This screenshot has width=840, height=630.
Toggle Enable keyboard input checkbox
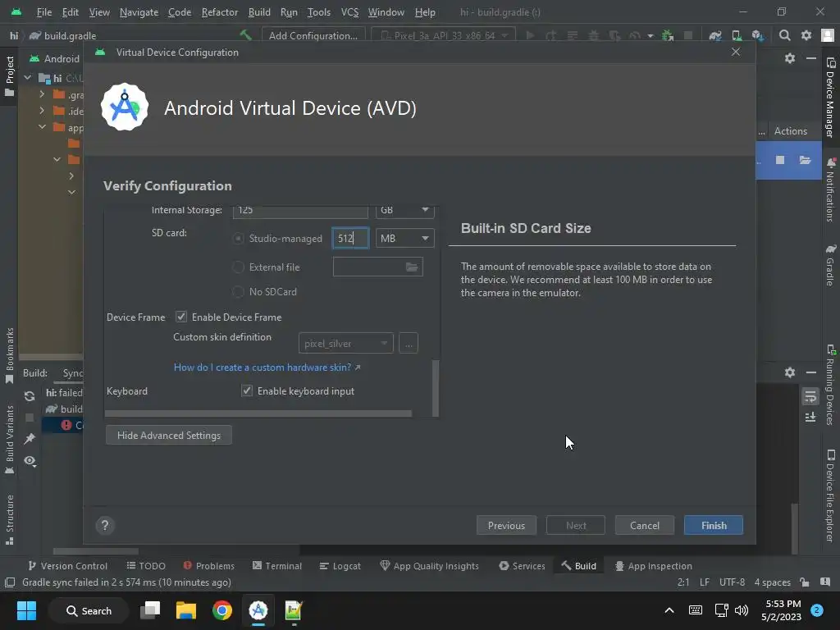tap(246, 390)
